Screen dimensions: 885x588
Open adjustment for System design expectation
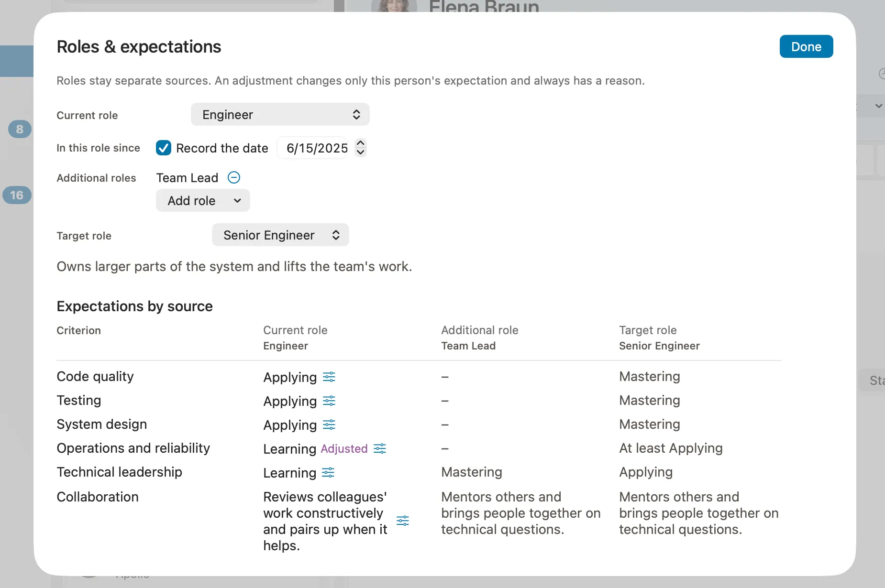coord(329,425)
